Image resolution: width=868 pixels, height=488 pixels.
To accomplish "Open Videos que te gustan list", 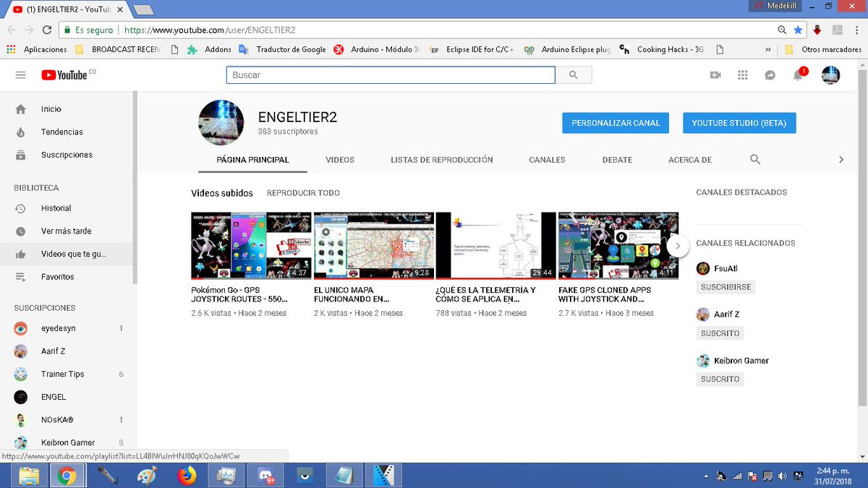I will (68, 254).
